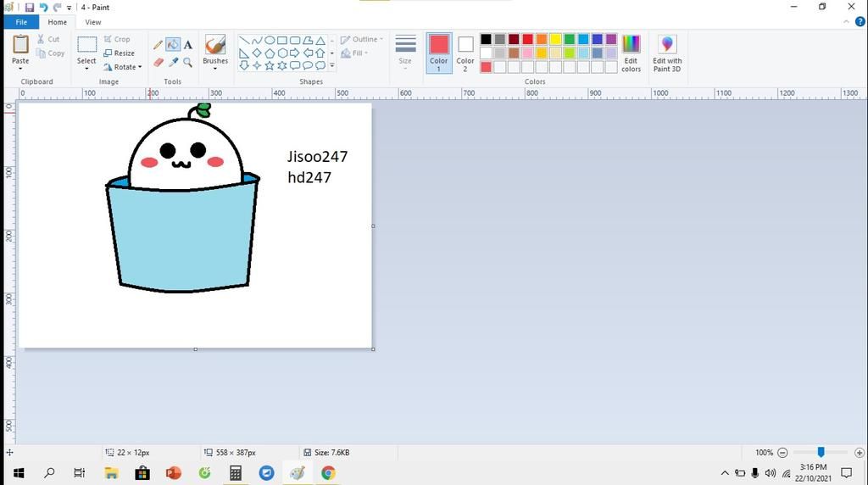Click the rectangular Select tool icon
868x485 pixels.
[86, 44]
